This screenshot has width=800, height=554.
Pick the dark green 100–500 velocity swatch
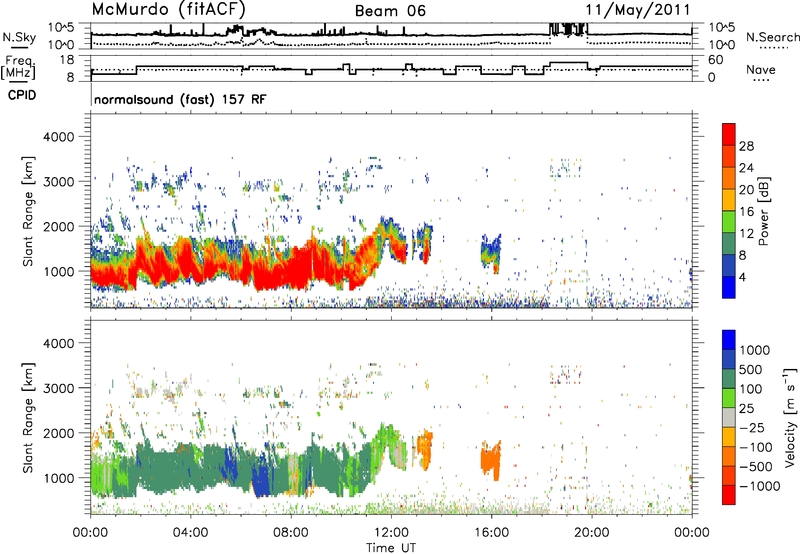click(729, 379)
